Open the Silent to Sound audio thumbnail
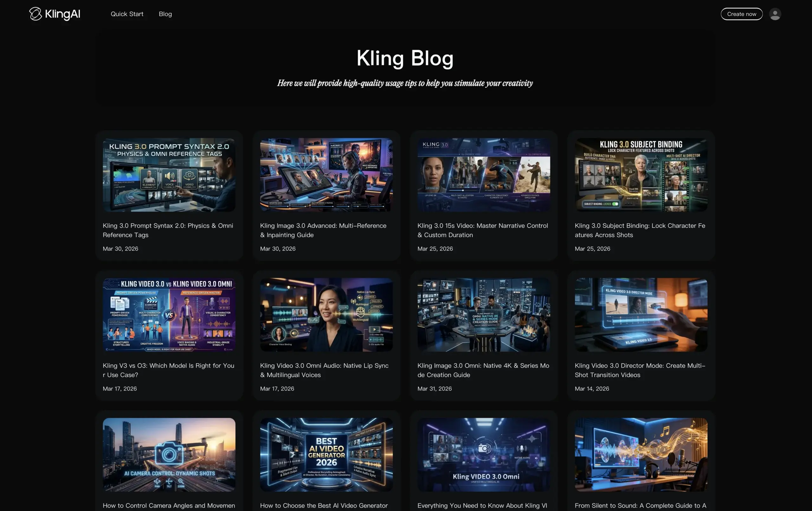Viewport: 812px width, 511px height. click(641, 455)
